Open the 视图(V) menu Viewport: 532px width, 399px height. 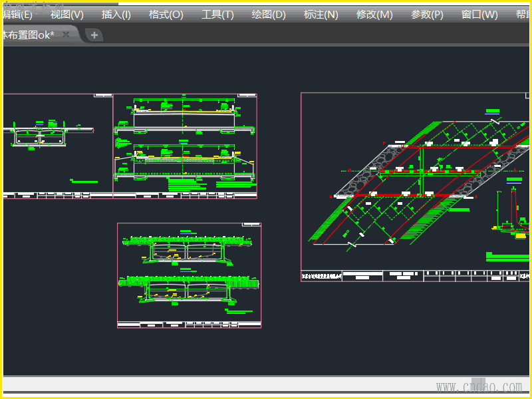[x=67, y=15]
